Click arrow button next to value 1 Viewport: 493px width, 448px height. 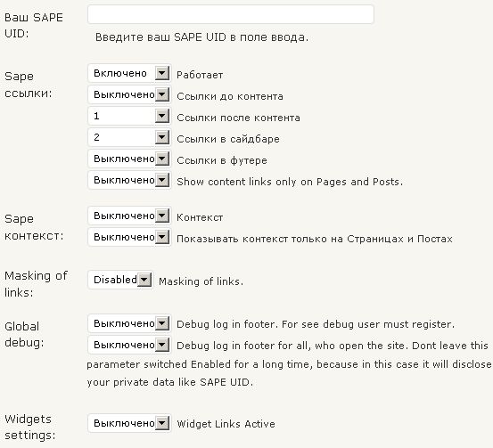point(162,116)
